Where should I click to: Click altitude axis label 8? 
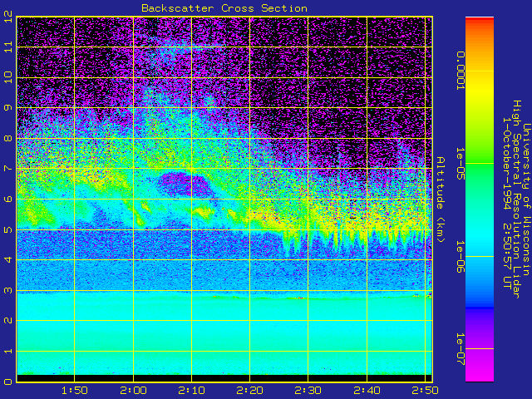(x=8, y=139)
